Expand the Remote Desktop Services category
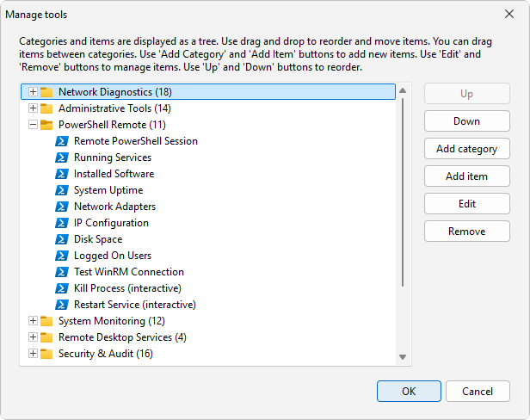 tap(33, 337)
